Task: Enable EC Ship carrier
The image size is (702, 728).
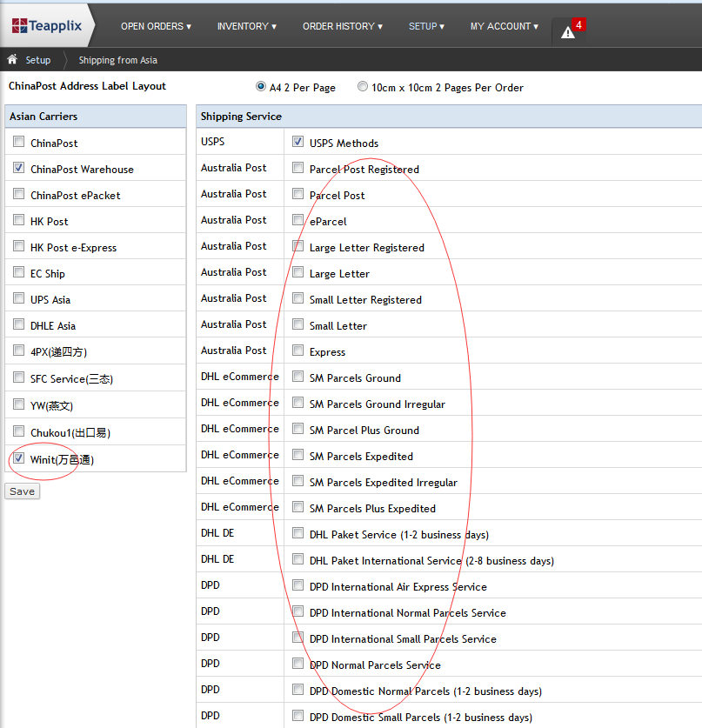Action: pyautogui.click(x=18, y=271)
